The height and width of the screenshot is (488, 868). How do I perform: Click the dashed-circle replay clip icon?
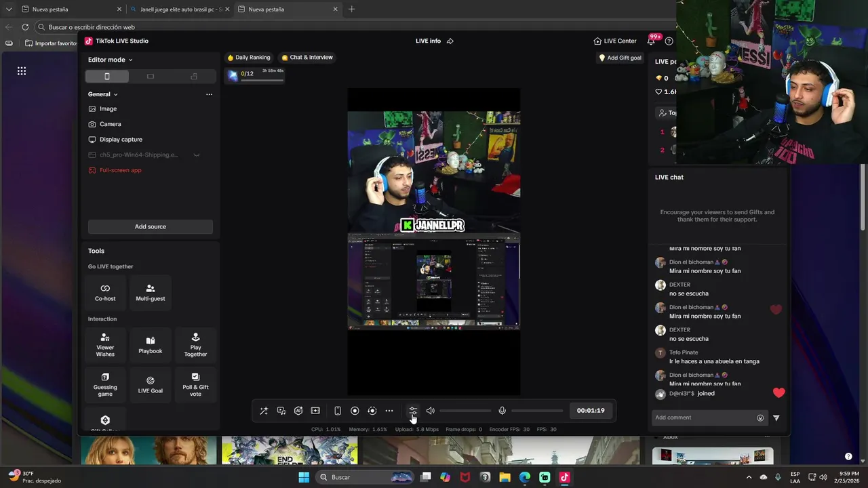tap(372, 411)
